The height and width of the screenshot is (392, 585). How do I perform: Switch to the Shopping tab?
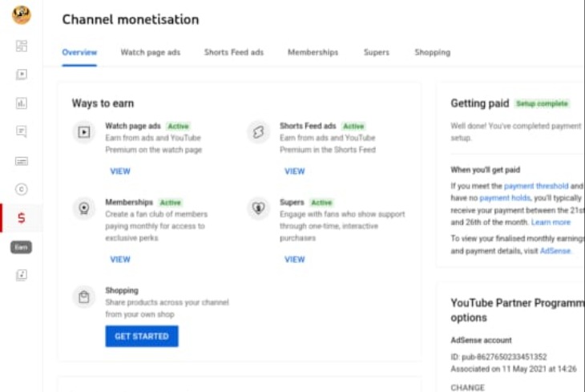point(433,52)
